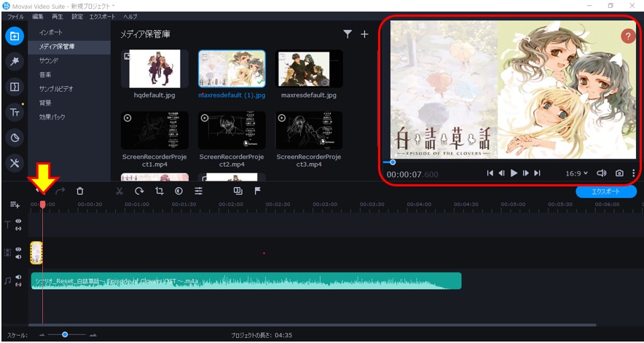Zoom out timeline with small mountain icon
The height and width of the screenshot is (343, 644).
click(x=42, y=335)
